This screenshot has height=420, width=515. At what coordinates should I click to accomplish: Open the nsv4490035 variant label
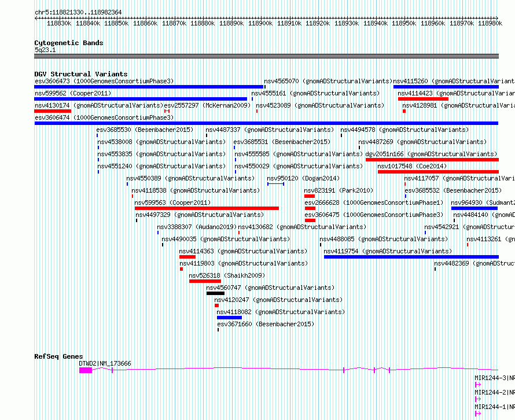click(226, 239)
